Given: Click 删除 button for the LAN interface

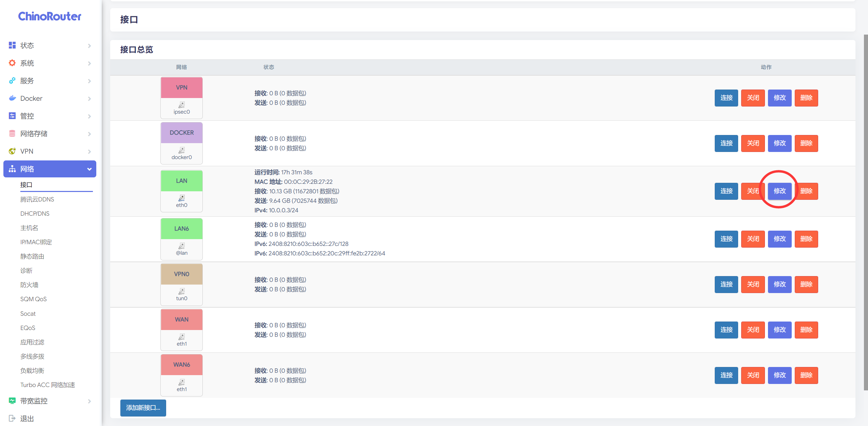Looking at the screenshot, I should 806,191.
